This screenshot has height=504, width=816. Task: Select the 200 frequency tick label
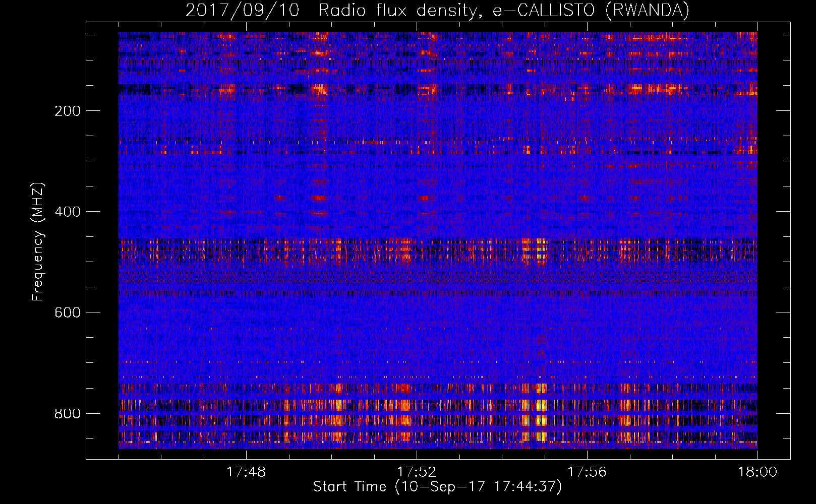tap(68, 111)
